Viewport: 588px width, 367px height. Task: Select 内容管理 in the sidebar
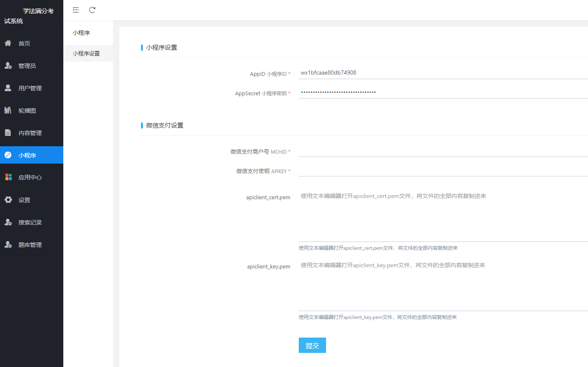point(31,133)
